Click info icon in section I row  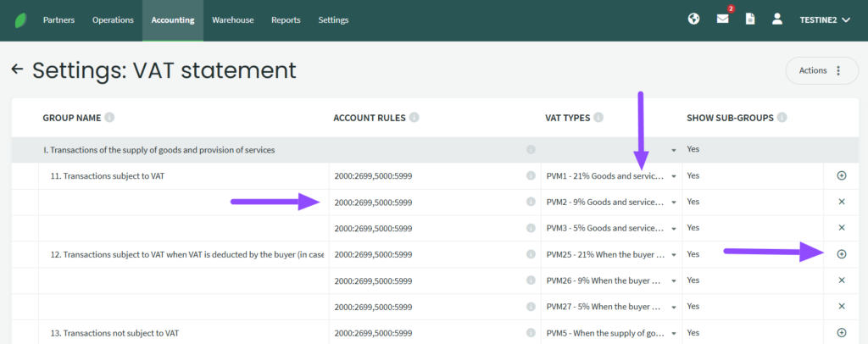click(x=531, y=149)
